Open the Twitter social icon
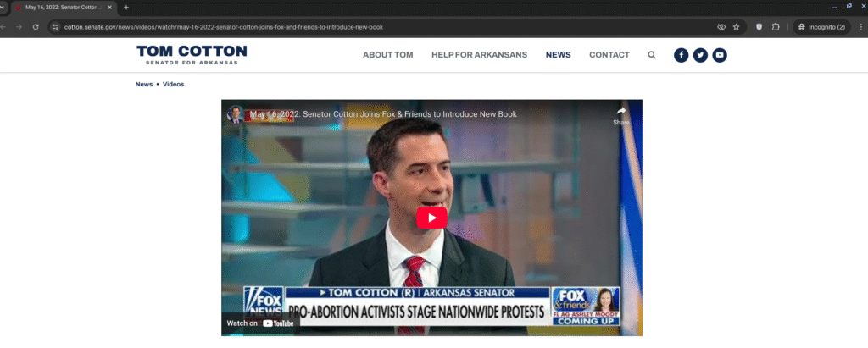Viewport: 868px width, 348px height. pos(700,55)
